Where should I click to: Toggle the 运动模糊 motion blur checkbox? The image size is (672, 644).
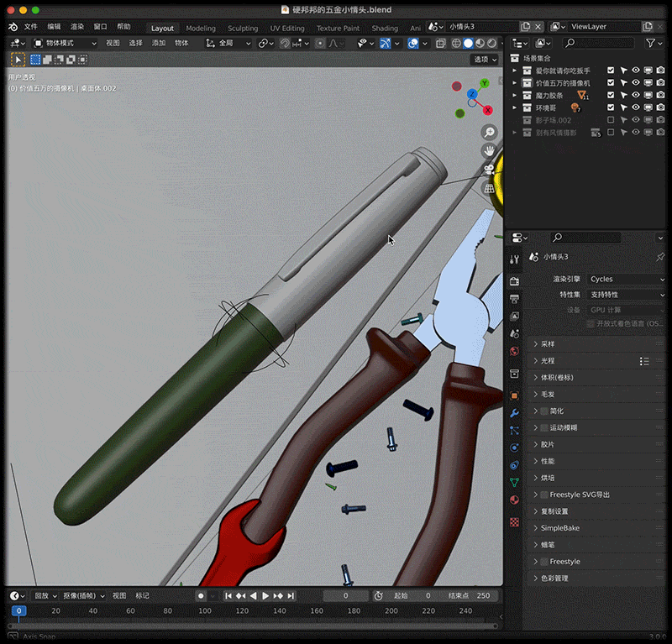coord(544,427)
